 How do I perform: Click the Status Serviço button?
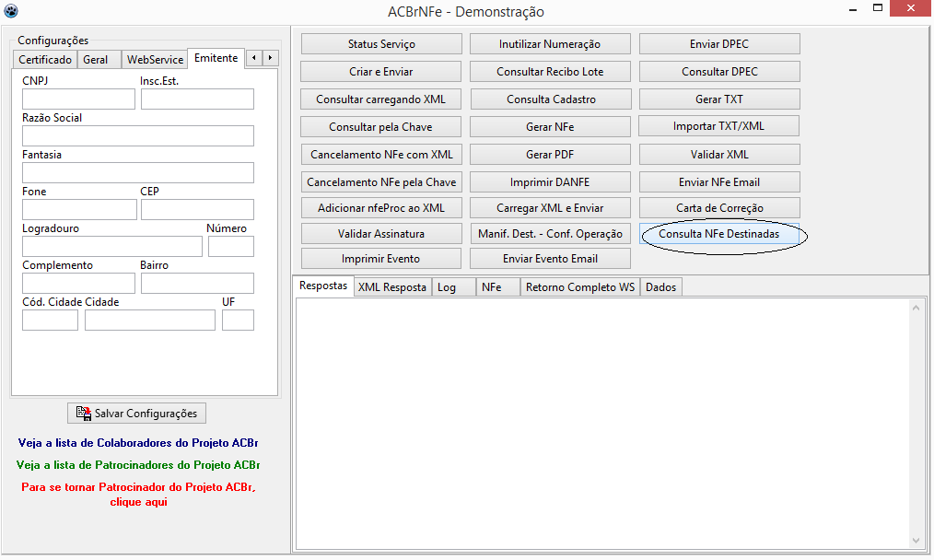[x=381, y=44]
